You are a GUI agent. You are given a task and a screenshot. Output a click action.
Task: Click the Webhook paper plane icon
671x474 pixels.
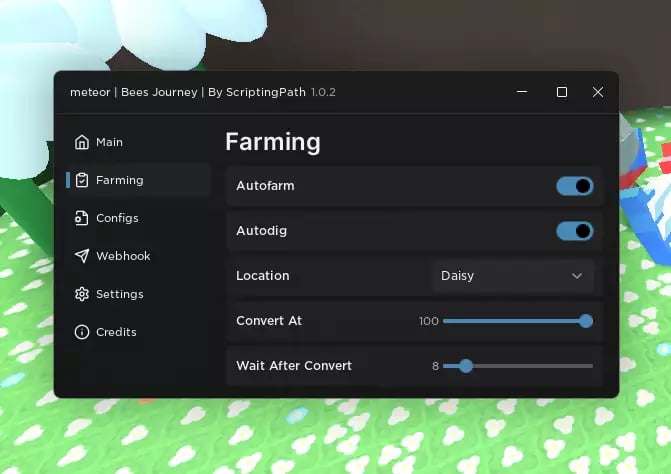click(x=82, y=256)
